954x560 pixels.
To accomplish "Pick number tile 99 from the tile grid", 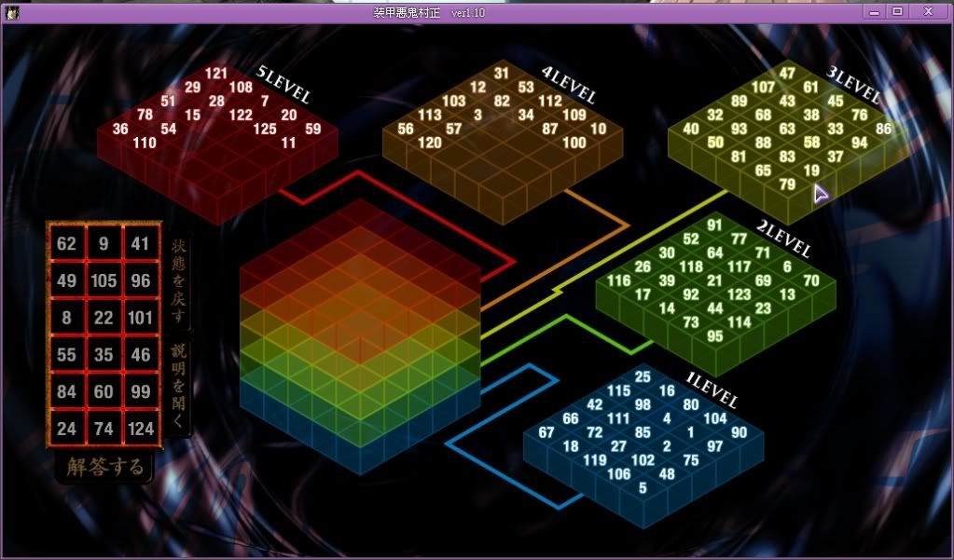I will [x=141, y=392].
